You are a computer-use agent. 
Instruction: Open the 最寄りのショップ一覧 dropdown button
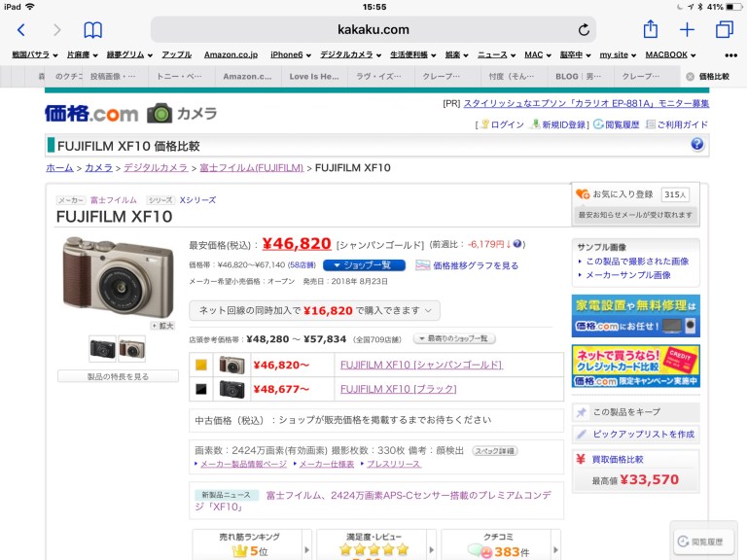coord(454,338)
